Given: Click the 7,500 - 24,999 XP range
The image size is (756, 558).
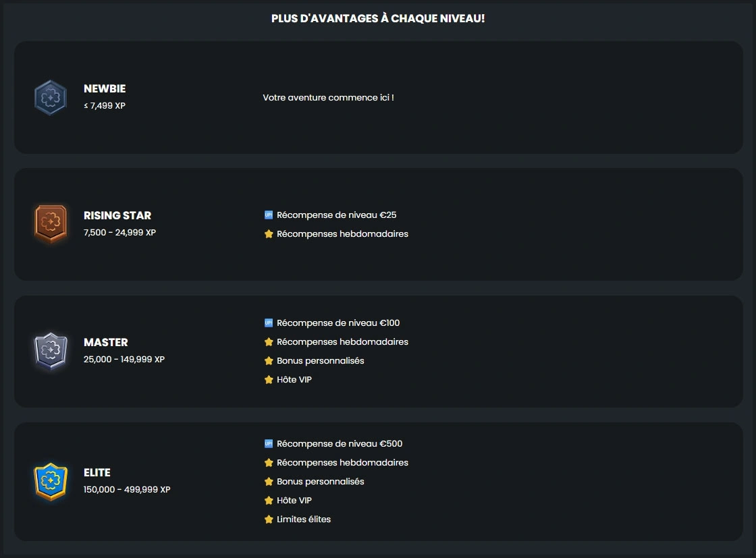Looking at the screenshot, I should (x=119, y=232).
